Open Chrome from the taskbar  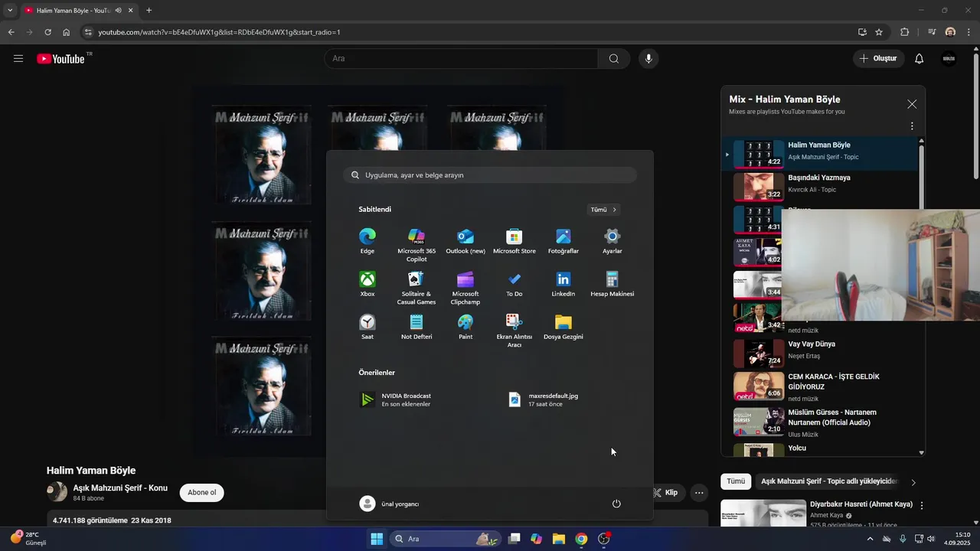tap(581, 539)
